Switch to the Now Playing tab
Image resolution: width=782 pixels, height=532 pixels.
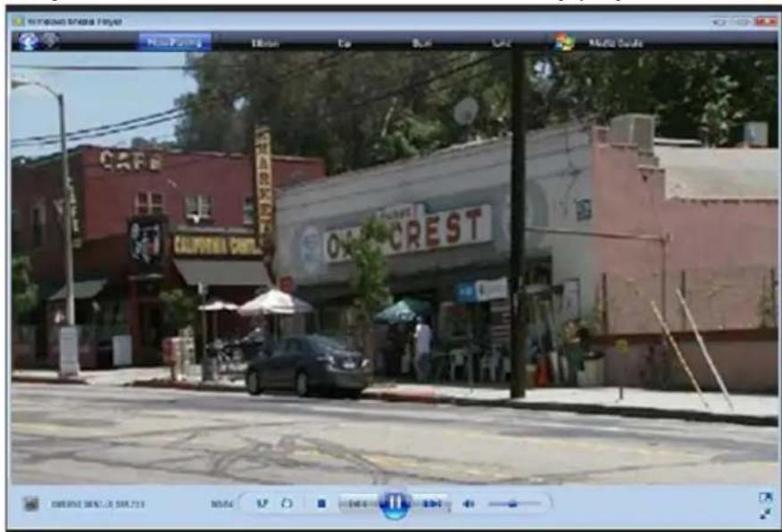point(175,42)
